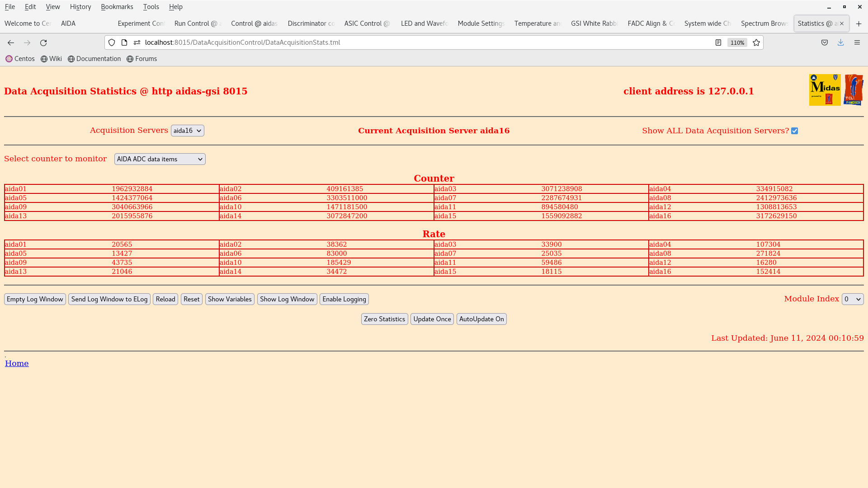The height and width of the screenshot is (488, 868).
Task: Click the browser reload icon
Action: (43, 42)
